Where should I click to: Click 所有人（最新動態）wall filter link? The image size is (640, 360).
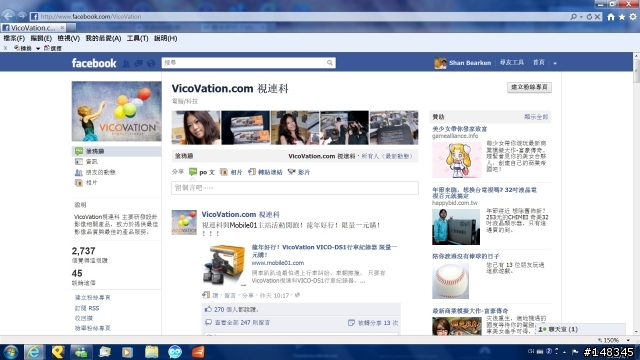[x=387, y=156]
